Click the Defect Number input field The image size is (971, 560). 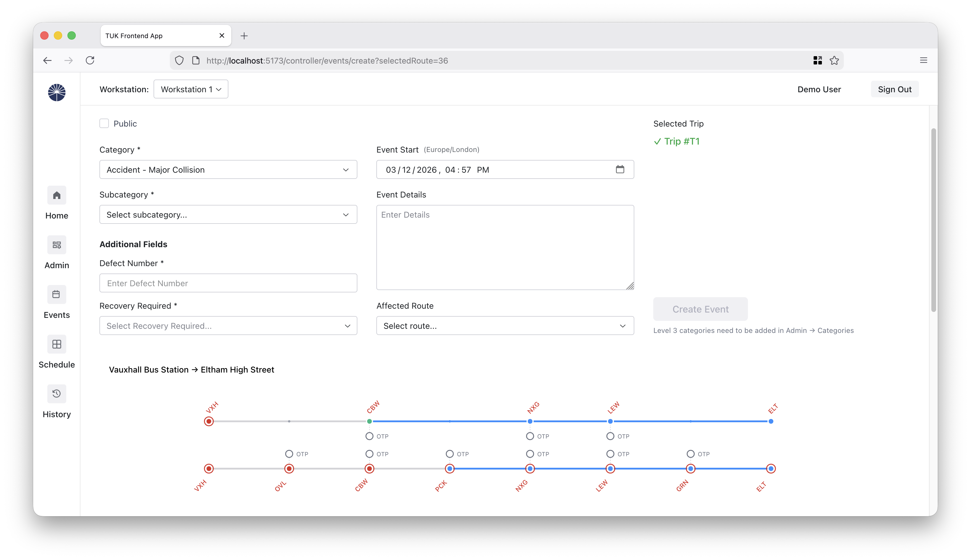coord(228,283)
